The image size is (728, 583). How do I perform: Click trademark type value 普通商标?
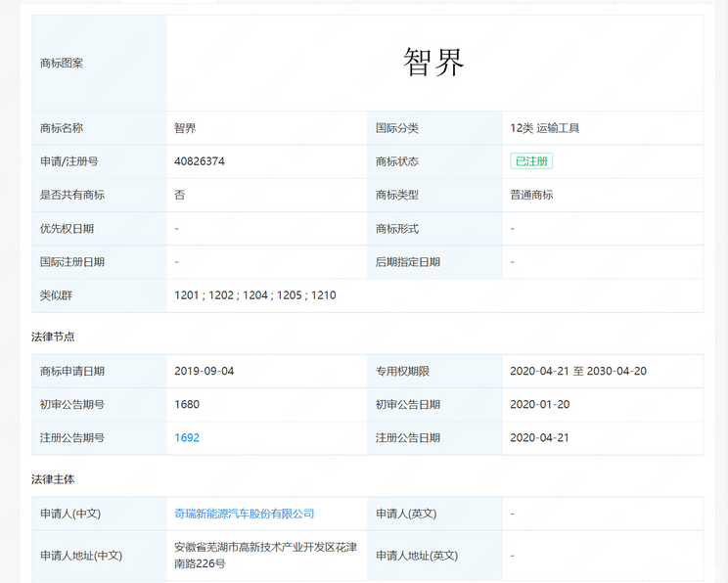(x=531, y=195)
